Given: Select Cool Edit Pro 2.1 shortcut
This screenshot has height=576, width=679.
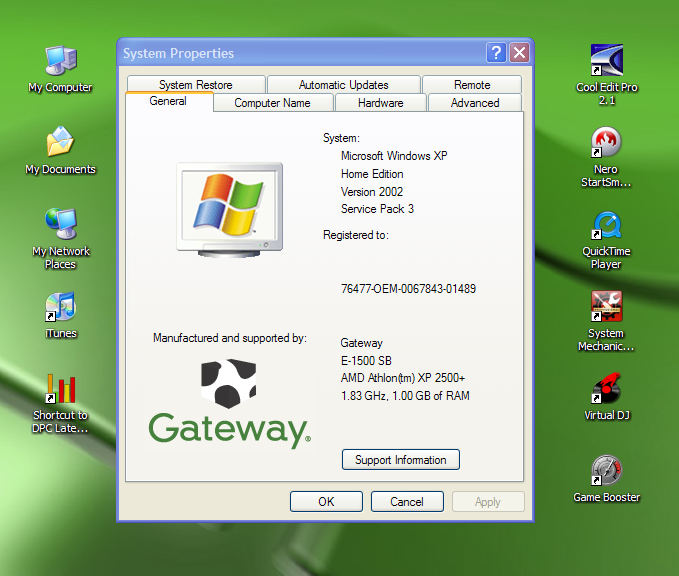Looking at the screenshot, I should (x=607, y=74).
